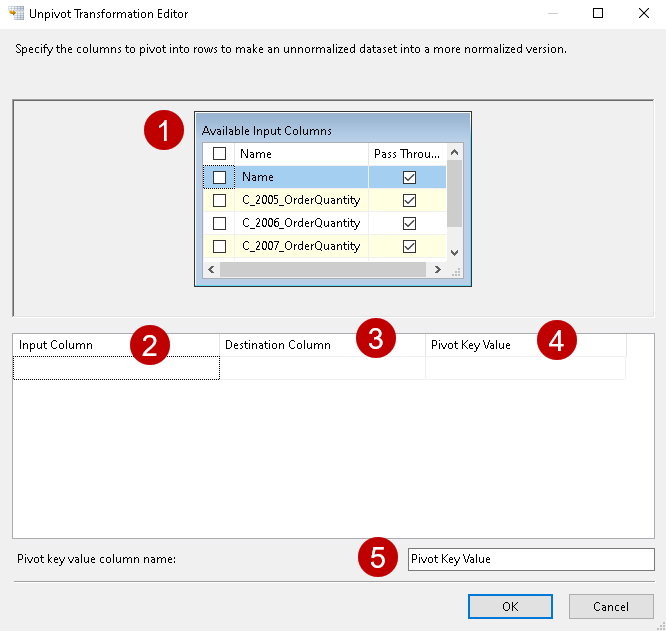Select the Name row text

pyautogui.click(x=258, y=177)
